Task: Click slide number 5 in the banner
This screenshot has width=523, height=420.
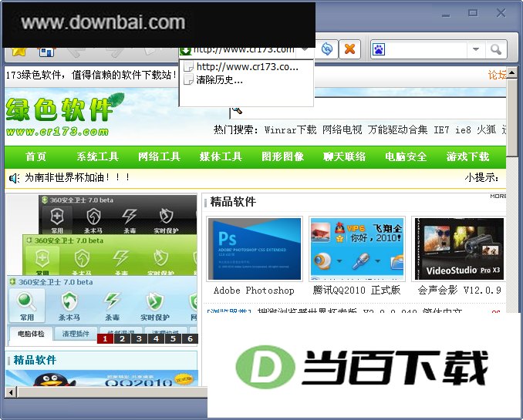Action: click(x=173, y=338)
